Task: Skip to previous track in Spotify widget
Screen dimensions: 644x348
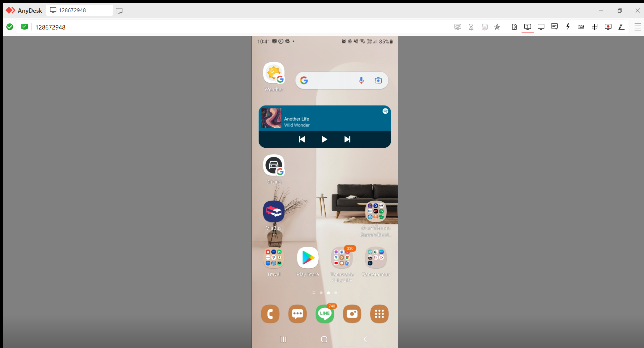Action: tap(302, 139)
